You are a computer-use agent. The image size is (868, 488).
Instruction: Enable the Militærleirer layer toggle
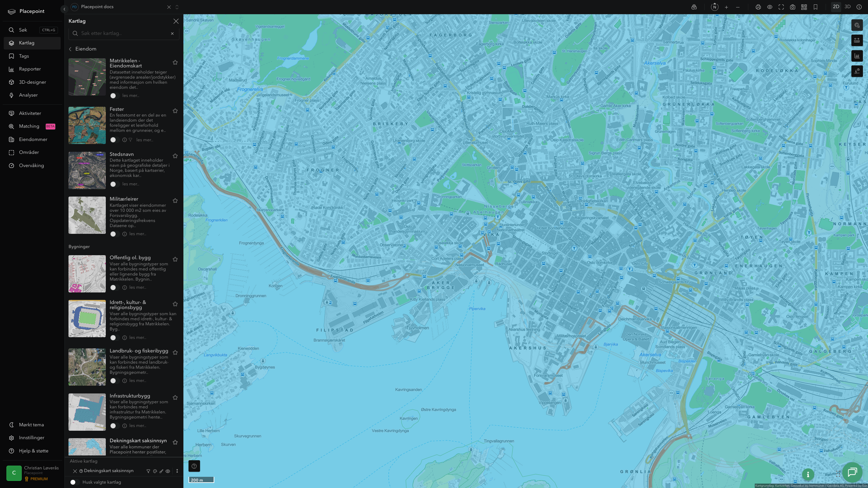(x=115, y=234)
